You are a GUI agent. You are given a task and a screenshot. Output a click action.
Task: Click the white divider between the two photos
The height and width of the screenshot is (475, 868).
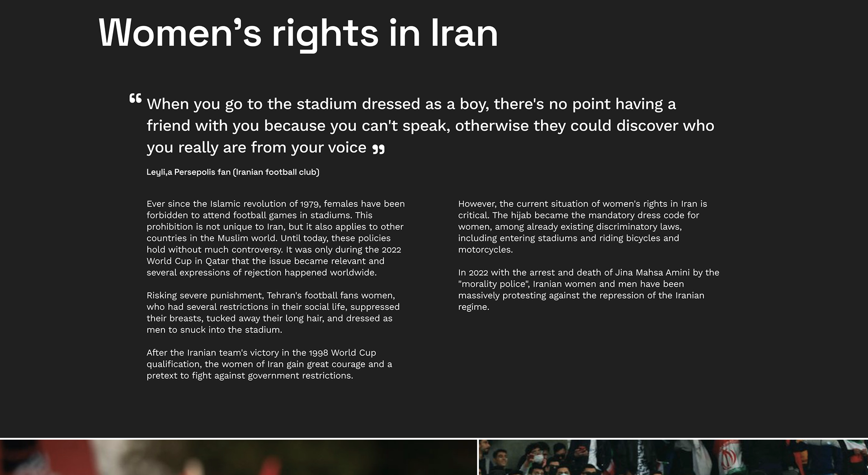[x=478, y=457]
